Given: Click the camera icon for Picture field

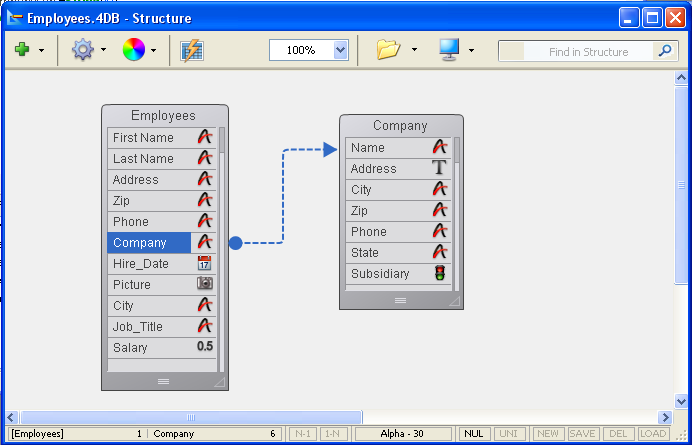Looking at the screenshot, I should [x=205, y=284].
